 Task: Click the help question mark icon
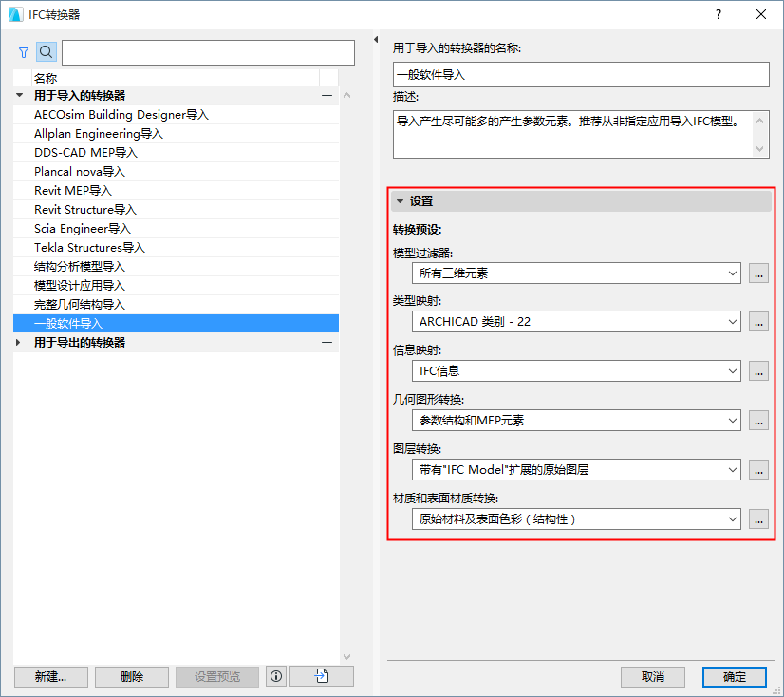click(x=719, y=16)
